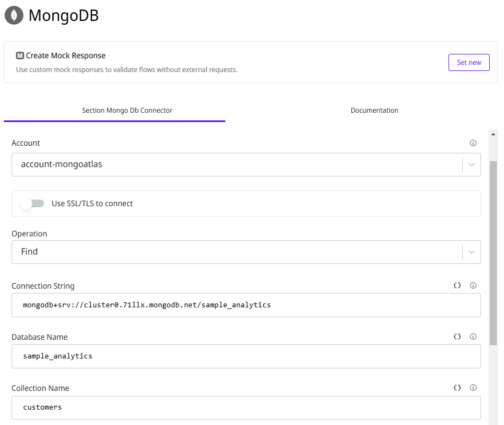The height and width of the screenshot is (425, 504).
Task: Show info for the Collection Name field
Action: [473, 388]
